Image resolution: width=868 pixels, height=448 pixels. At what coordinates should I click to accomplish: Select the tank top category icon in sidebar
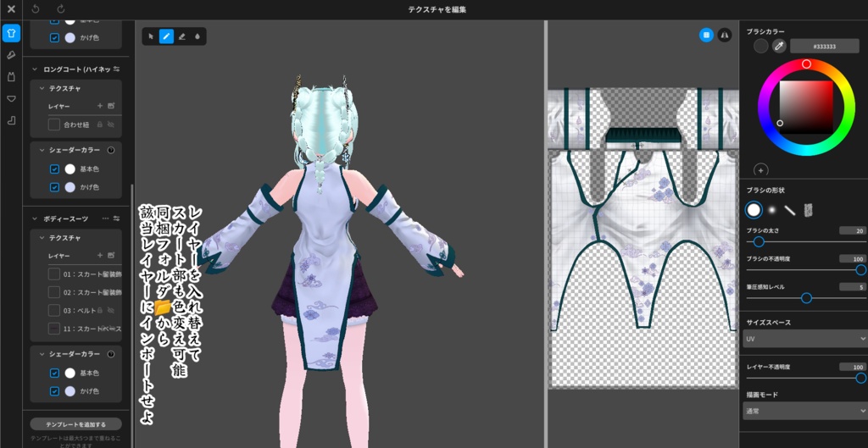(11, 77)
